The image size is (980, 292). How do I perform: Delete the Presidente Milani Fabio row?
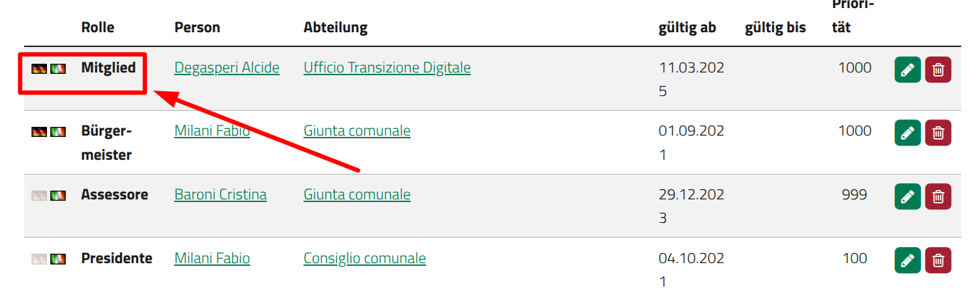pos(938,260)
